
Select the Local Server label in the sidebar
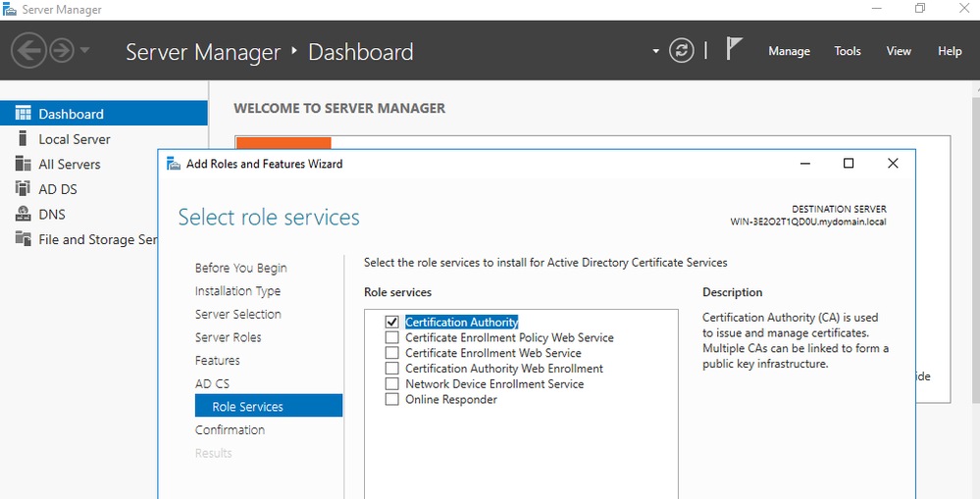tap(75, 138)
